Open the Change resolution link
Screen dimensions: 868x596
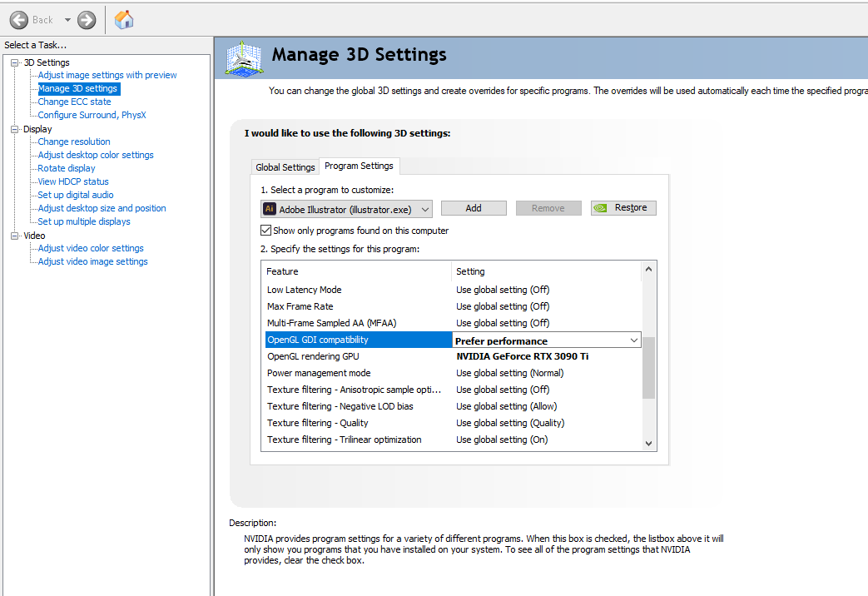point(74,142)
